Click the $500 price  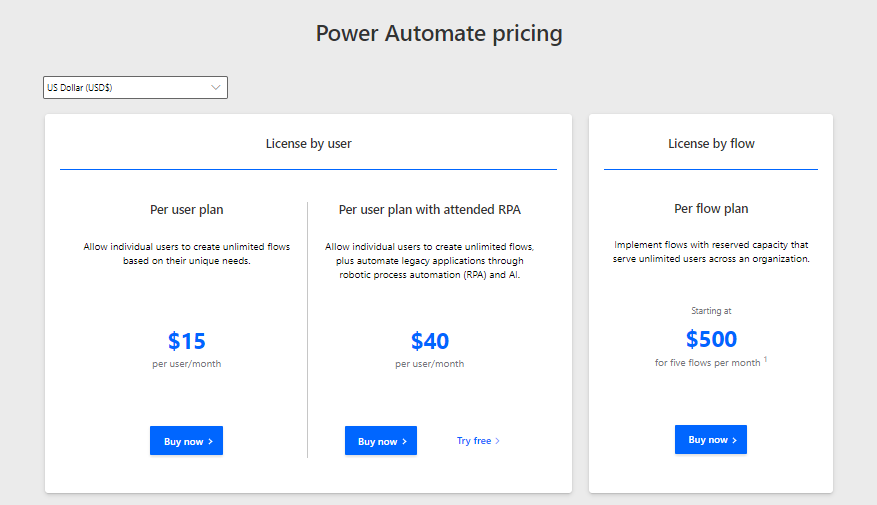[711, 339]
